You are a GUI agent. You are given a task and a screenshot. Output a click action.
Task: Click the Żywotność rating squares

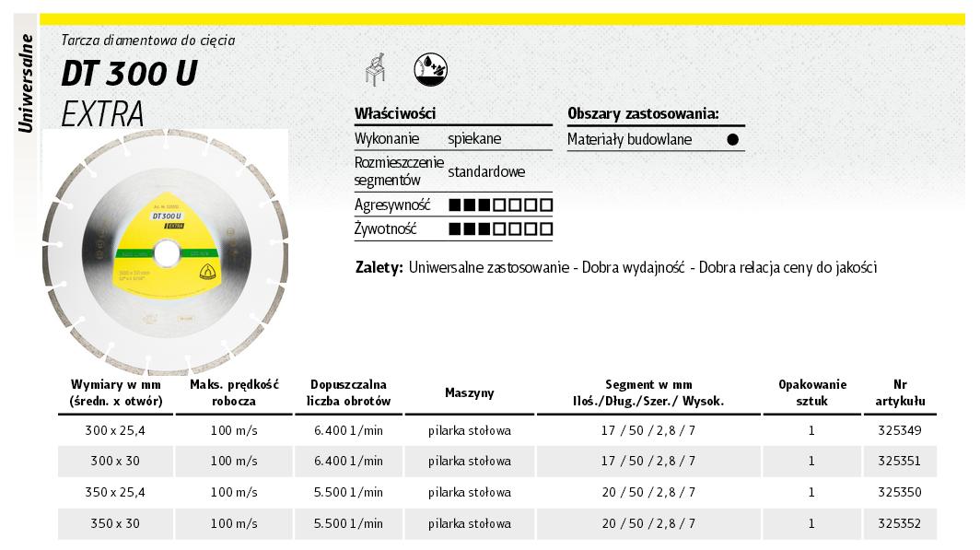(x=501, y=228)
